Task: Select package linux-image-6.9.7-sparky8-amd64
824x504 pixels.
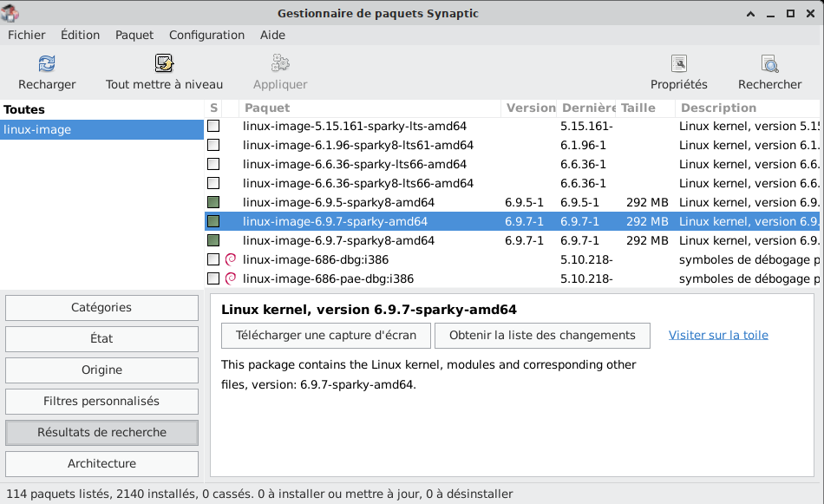Action: click(x=338, y=240)
